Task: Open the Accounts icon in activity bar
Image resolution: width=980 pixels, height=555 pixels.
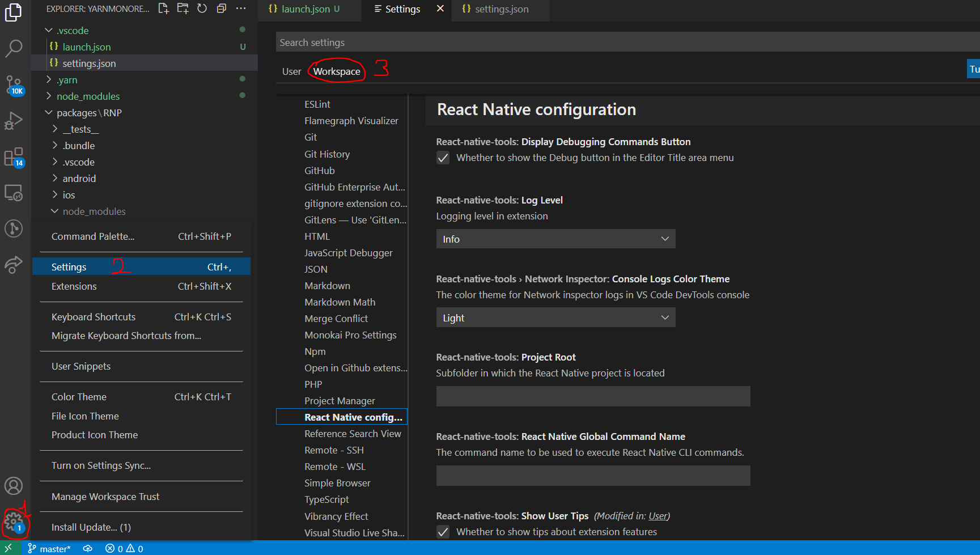Action: click(13, 486)
